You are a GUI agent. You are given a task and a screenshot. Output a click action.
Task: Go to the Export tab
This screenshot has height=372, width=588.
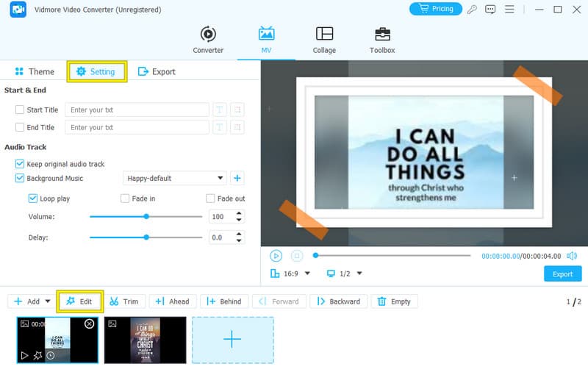(x=157, y=71)
